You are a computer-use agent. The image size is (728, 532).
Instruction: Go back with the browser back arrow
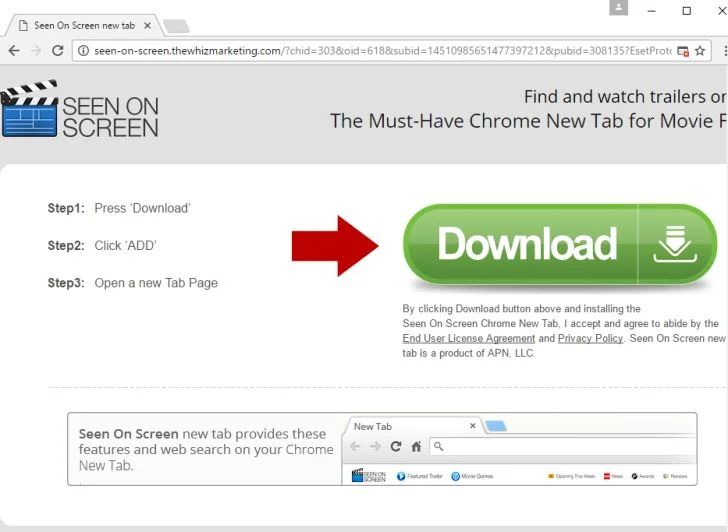pyautogui.click(x=14, y=51)
